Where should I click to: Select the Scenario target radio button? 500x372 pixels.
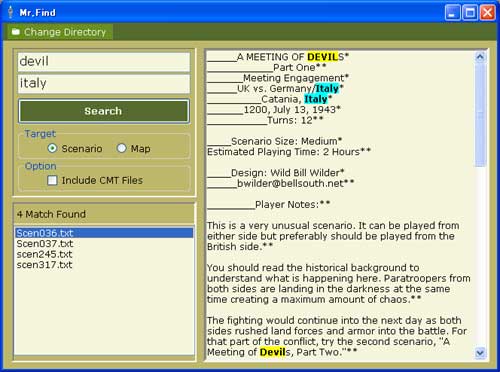pos(52,148)
